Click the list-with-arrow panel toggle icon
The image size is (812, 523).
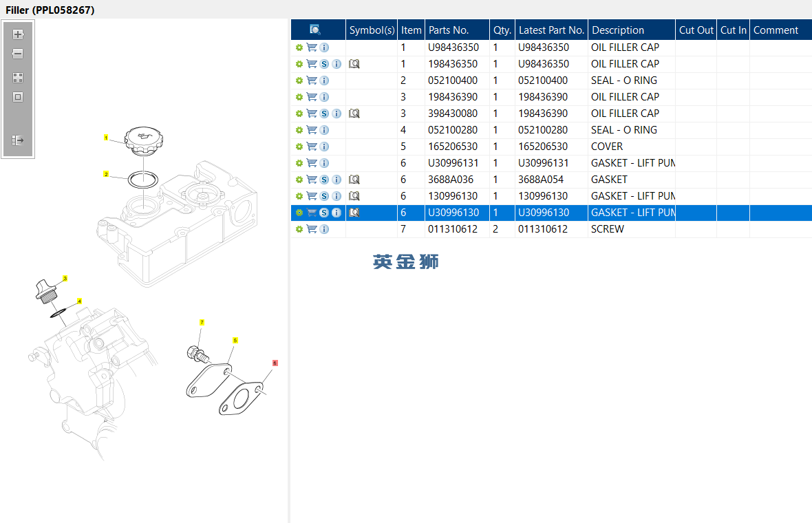tap(18, 140)
